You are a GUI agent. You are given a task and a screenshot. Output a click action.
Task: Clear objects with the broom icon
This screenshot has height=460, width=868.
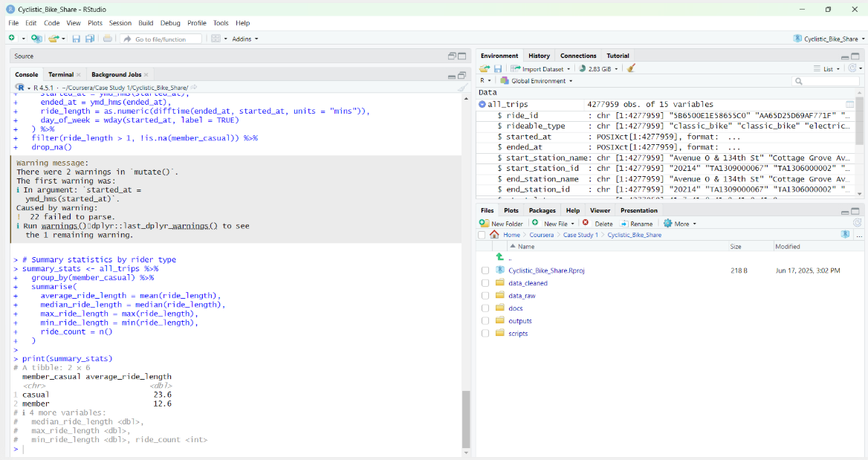[x=632, y=67]
